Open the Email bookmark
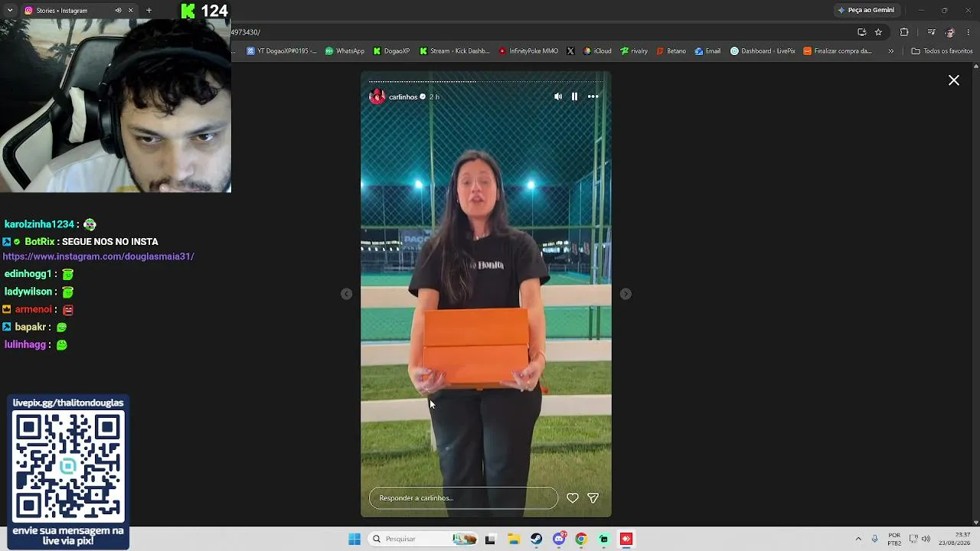Screen dimensions: 980x551 pos(707,51)
